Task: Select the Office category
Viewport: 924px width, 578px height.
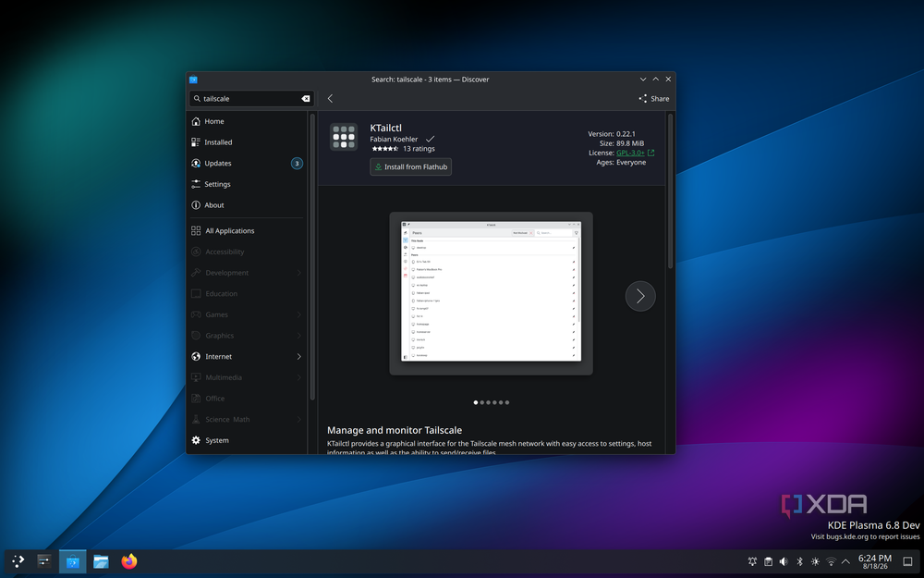Action: (248, 398)
